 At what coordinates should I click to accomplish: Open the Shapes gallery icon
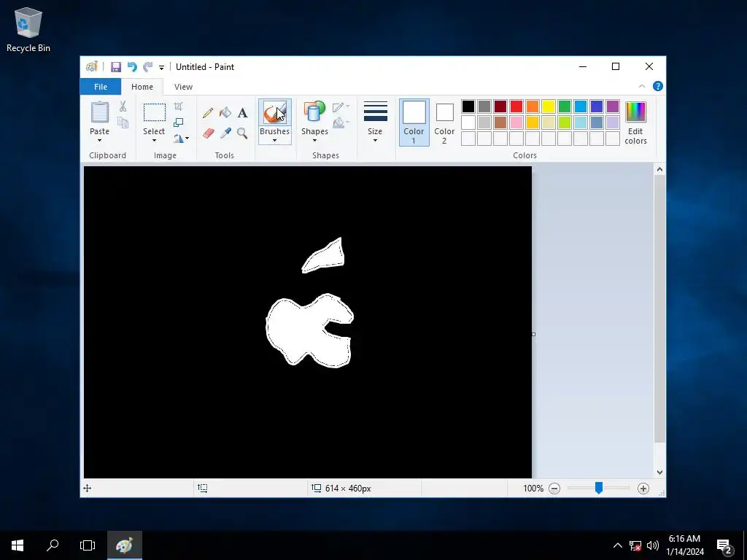314,112
